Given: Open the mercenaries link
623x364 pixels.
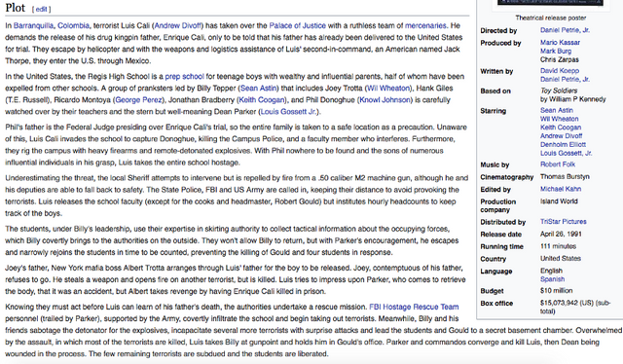Looking at the screenshot, I should [x=425, y=26].
